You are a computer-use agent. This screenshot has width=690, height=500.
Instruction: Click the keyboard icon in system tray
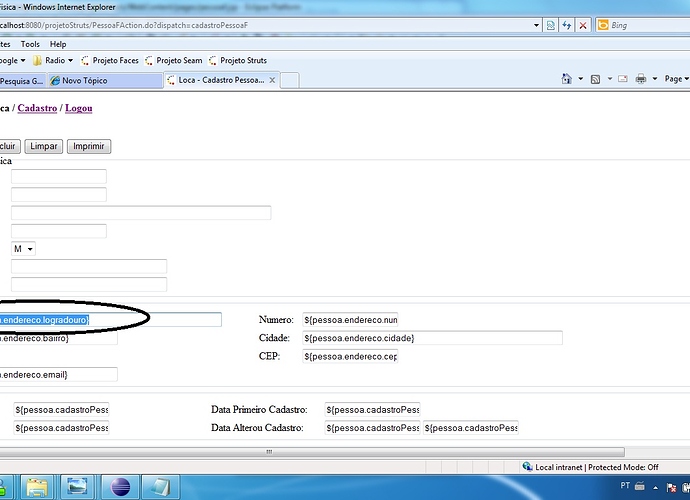640,486
